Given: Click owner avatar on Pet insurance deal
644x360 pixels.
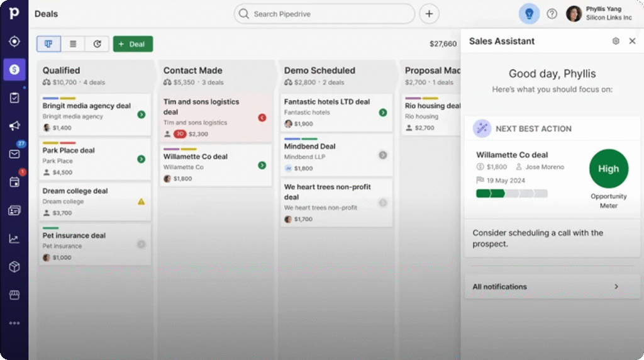Looking at the screenshot, I should [47, 257].
